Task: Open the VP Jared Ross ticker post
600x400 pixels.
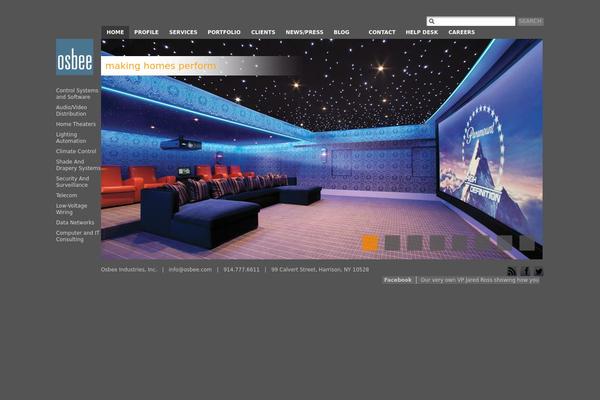Action: coord(480,280)
